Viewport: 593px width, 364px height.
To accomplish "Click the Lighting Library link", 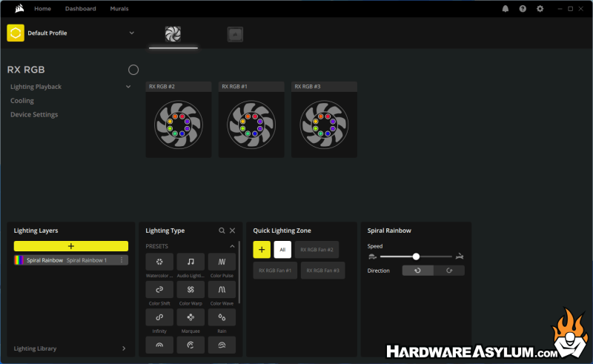I will point(35,348).
